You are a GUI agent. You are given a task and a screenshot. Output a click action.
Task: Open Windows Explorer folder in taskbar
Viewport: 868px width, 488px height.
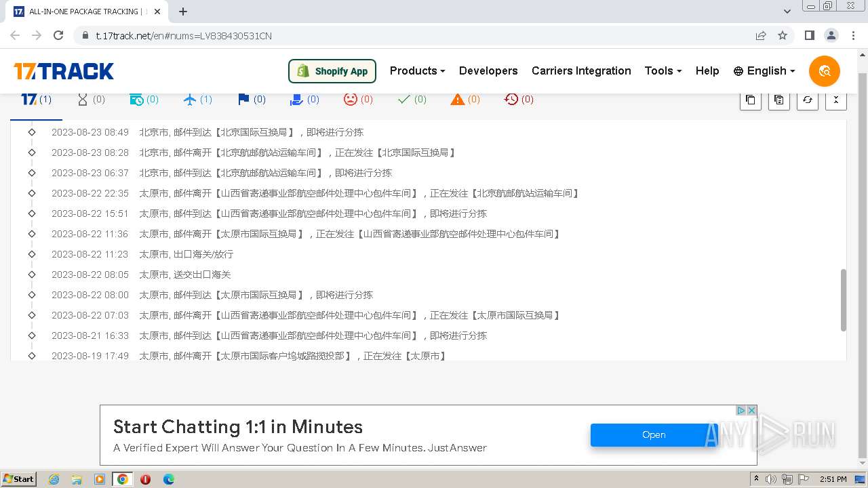point(77,479)
